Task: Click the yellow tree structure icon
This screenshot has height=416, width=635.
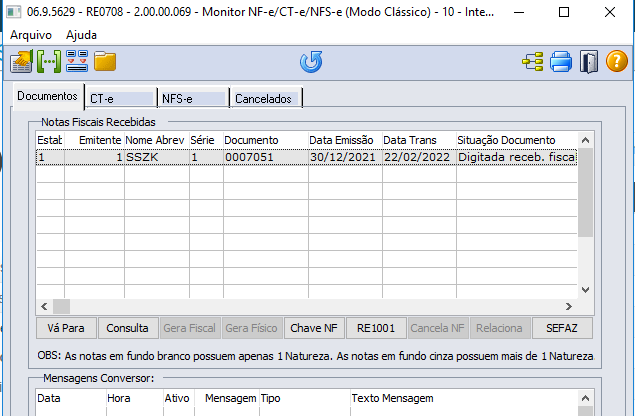Action: (x=533, y=62)
